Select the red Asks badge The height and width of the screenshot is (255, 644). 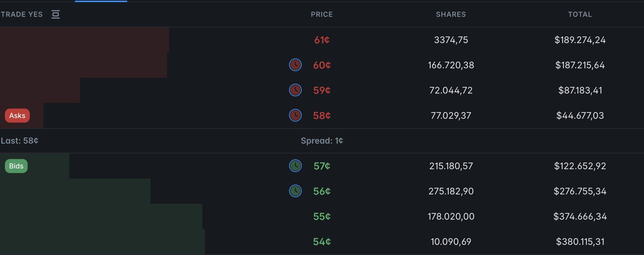click(x=17, y=116)
